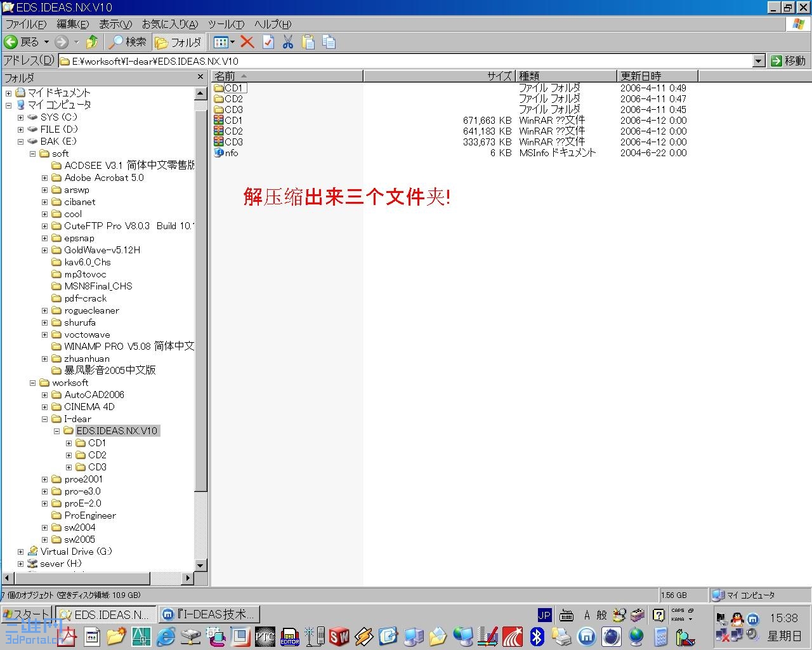This screenshot has height=650, width=812.
Task: Click the folder tree scroll-down arrow
Action: (200, 566)
